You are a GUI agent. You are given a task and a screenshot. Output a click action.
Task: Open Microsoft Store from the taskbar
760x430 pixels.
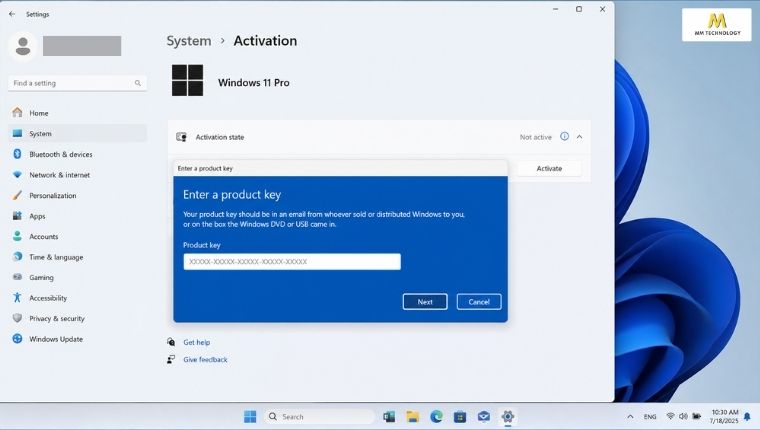(x=460, y=416)
